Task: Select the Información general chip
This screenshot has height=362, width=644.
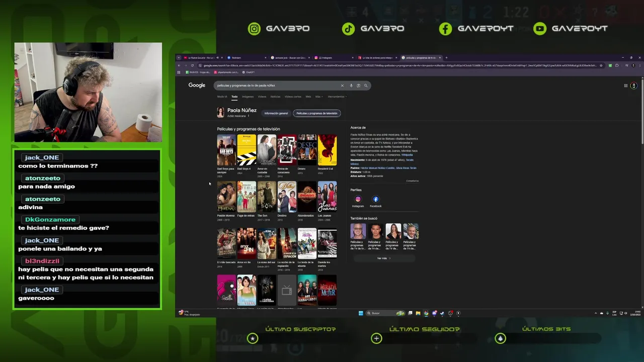Action: [x=276, y=113]
